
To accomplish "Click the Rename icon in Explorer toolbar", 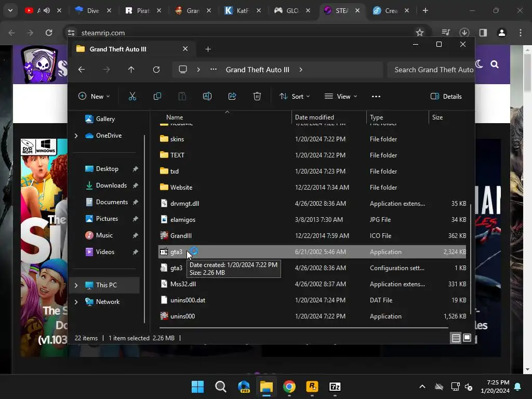I will 207,96.
